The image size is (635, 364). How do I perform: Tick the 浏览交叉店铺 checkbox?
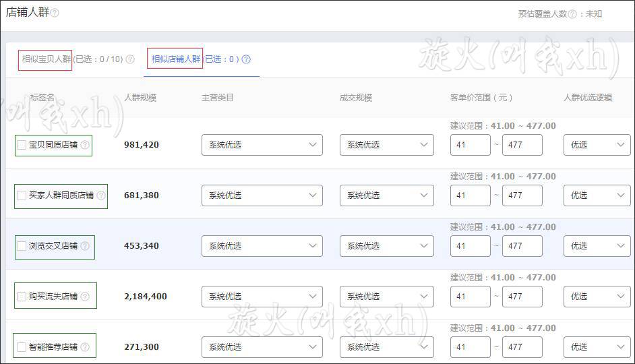click(x=22, y=246)
